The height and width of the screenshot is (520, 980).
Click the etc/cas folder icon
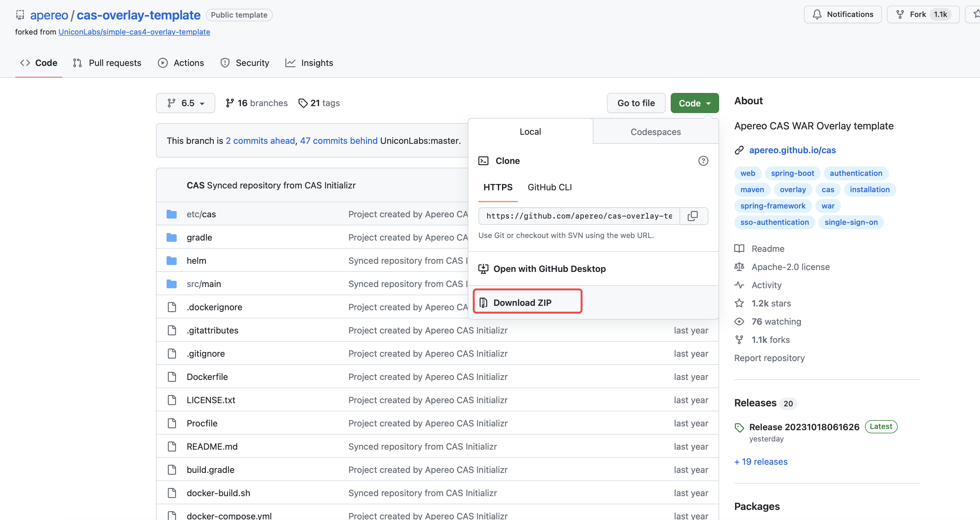tap(172, 214)
